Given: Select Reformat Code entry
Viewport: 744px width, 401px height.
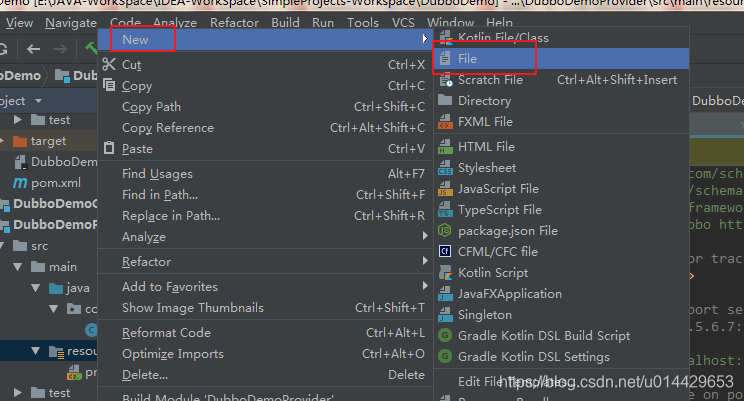Looking at the screenshot, I should click(265, 333).
